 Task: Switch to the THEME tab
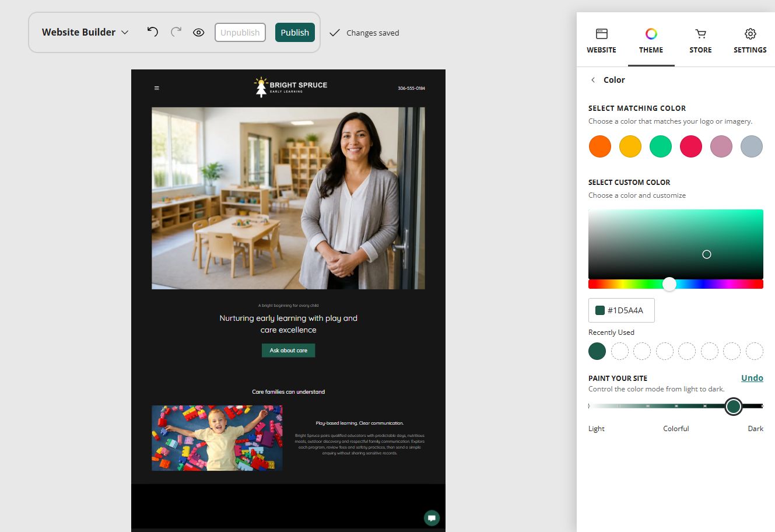651,41
